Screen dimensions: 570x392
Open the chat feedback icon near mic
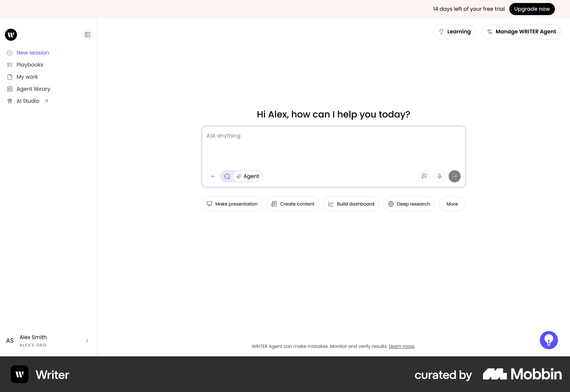(424, 176)
